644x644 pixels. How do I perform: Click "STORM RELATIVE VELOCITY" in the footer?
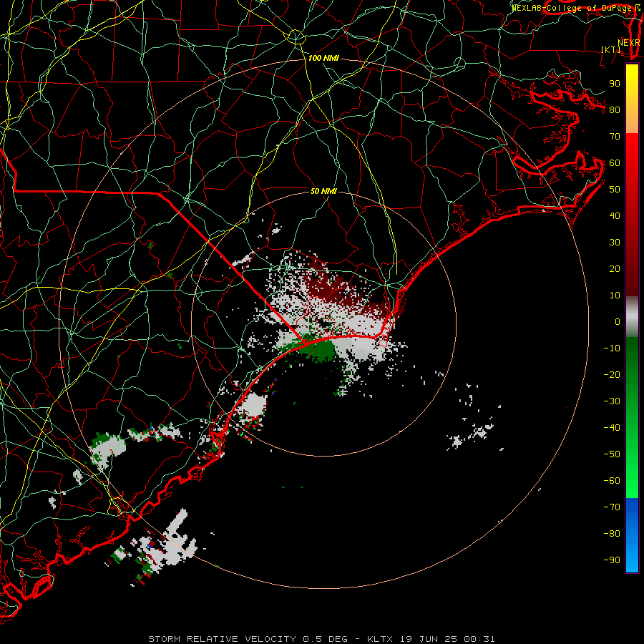click(x=222, y=639)
